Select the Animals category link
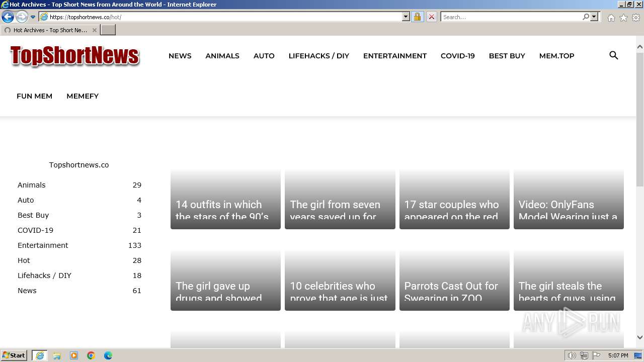 click(31, 185)
